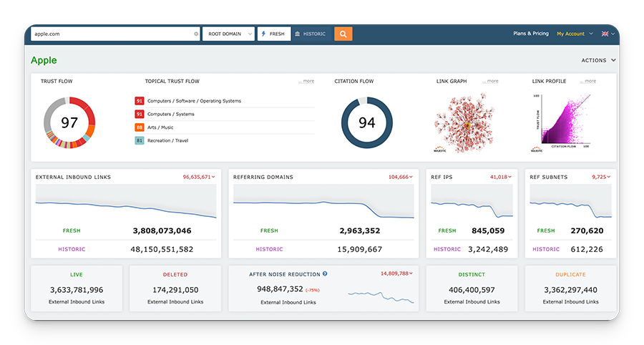The height and width of the screenshot is (345, 644).
Task: Click the orange 88 Arts / Music badge
Action: (140, 127)
